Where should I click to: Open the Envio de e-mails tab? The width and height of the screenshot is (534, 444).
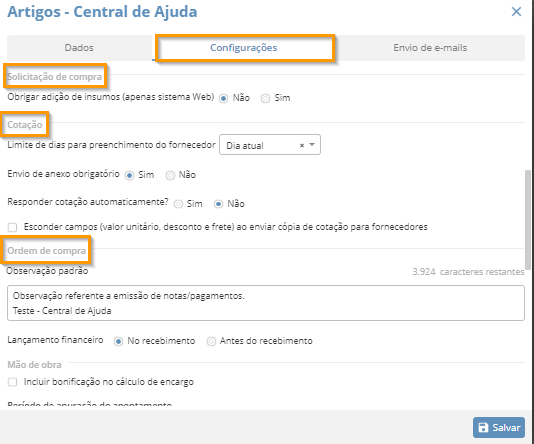pos(430,48)
